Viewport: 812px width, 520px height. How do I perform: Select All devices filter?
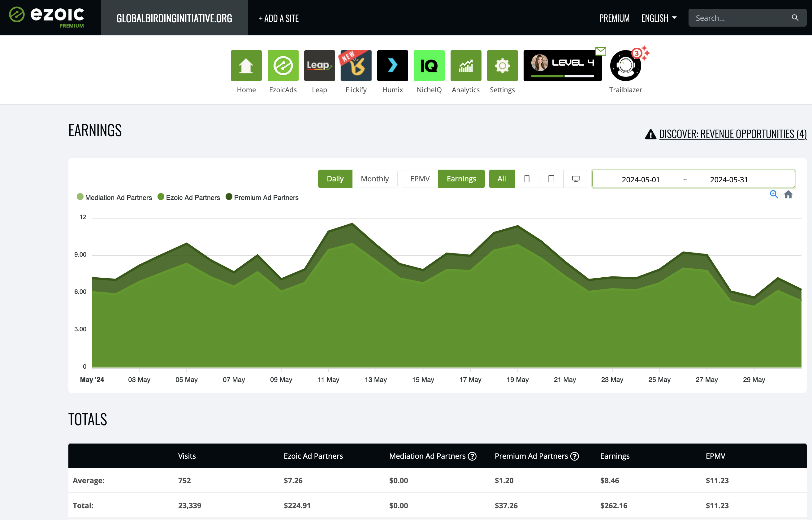(502, 179)
